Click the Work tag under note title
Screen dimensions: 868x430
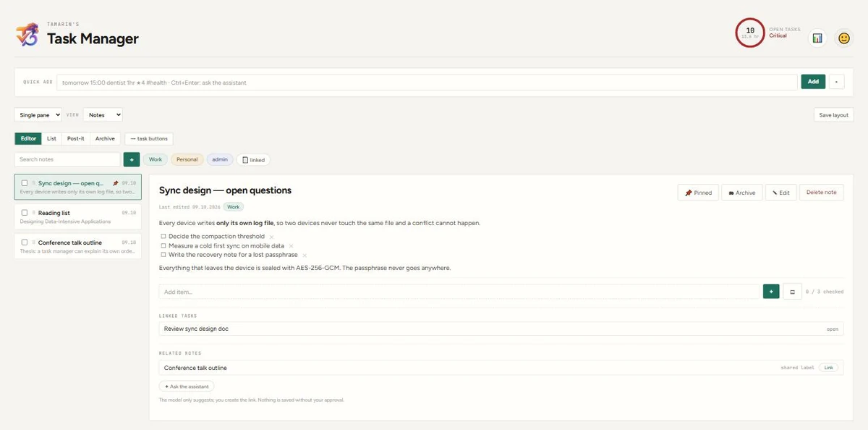coord(234,207)
